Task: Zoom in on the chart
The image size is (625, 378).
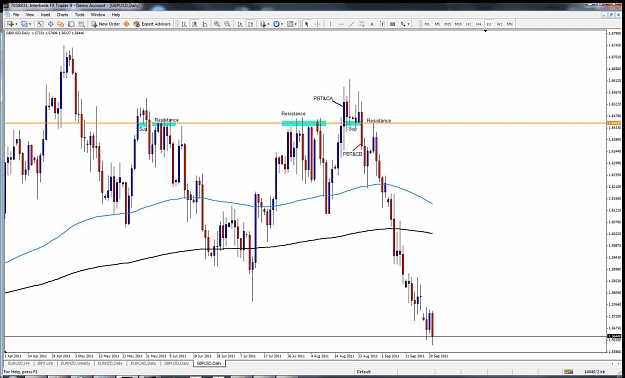Action: pyautogui.click(x=217, y=24)
